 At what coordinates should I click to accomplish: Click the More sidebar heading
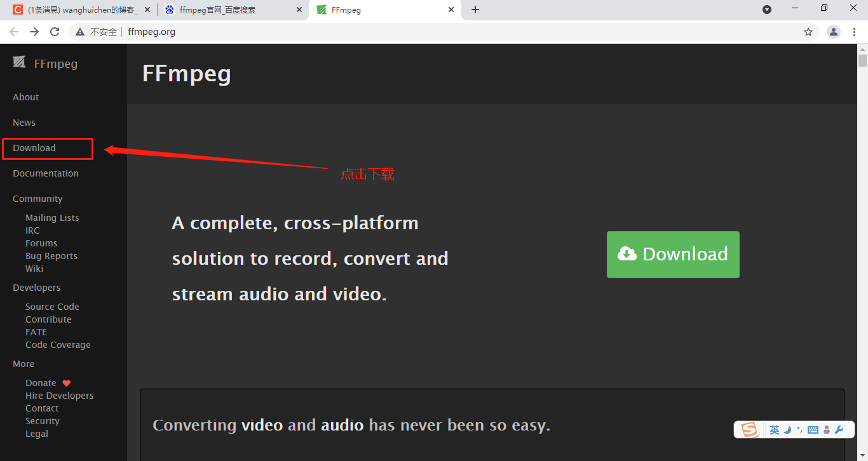24,364
